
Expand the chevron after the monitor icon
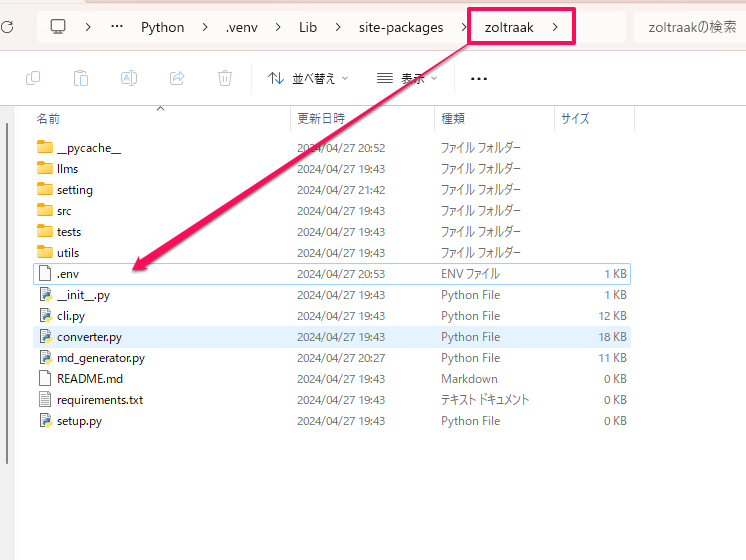click(88, 27)
